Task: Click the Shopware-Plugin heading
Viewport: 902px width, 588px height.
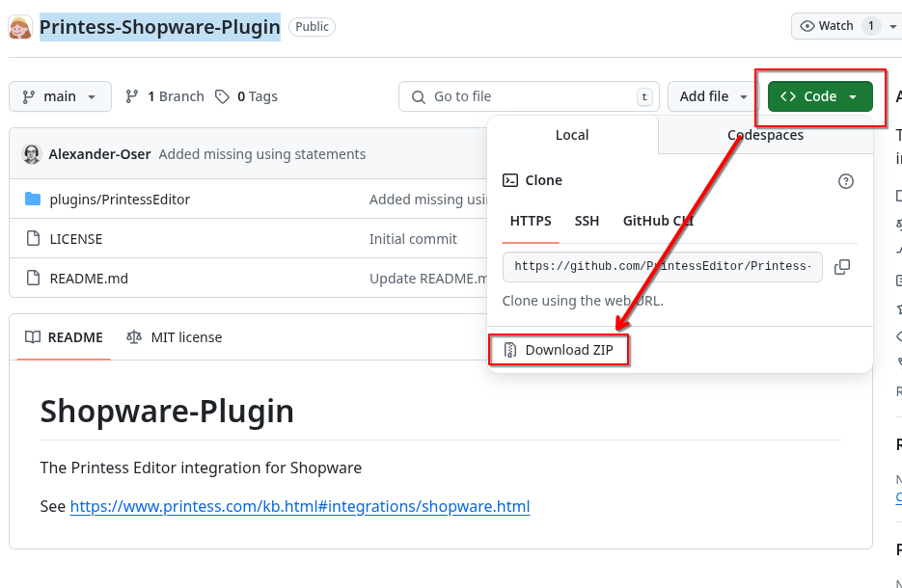Action: coord(167,412)
